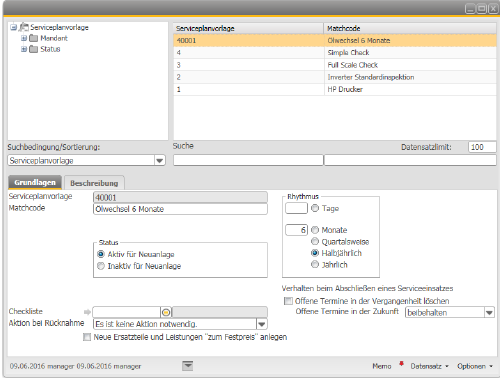Click the Ölwechsel 6 Monate list cell
The image size is (502, 378).
tap(410, 40)
